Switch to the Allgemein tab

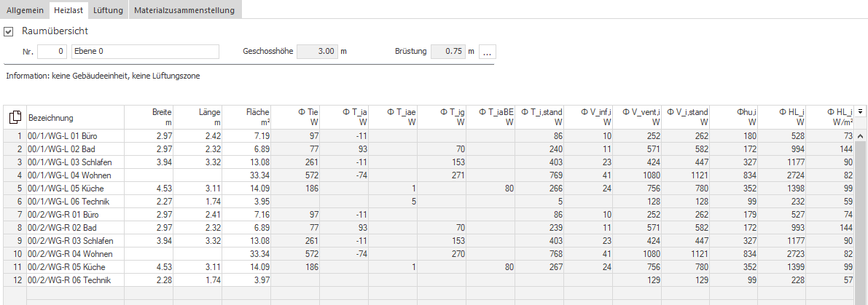tap(25, 10)
